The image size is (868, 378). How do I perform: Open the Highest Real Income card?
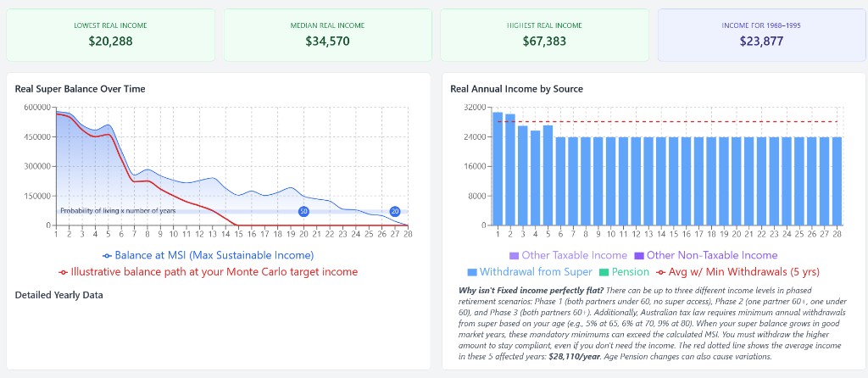(x=544, y=35)
